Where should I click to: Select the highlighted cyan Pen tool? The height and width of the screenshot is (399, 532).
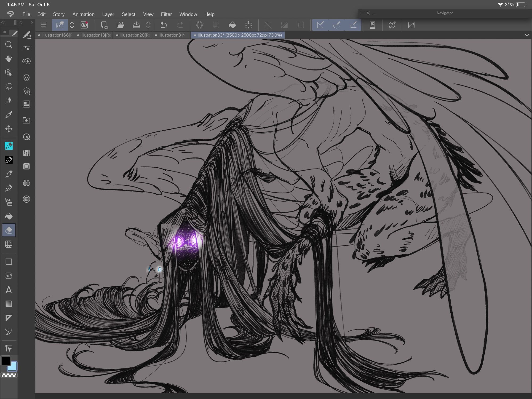[9, 146]
